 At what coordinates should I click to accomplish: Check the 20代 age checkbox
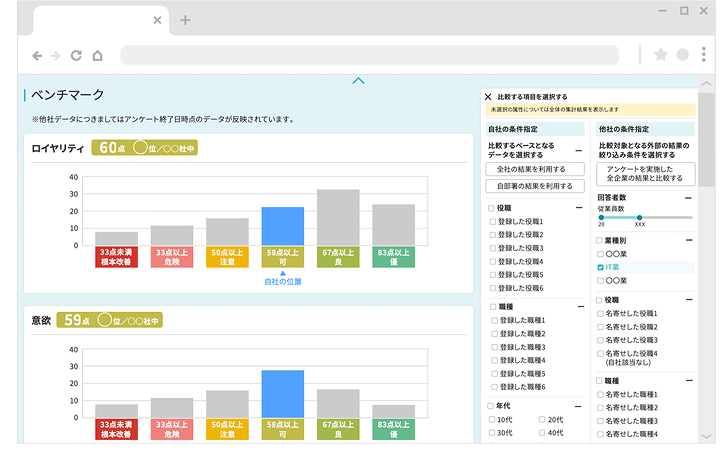point(542,419)
